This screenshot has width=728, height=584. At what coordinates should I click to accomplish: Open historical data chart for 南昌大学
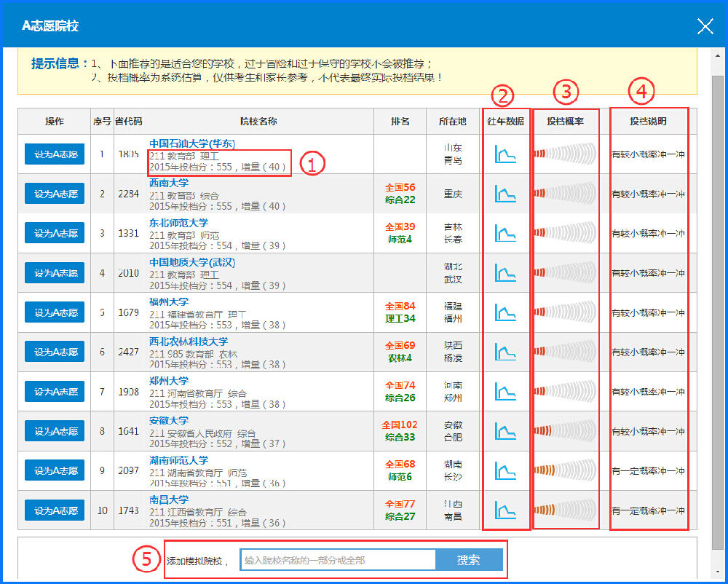coord(505,510)
